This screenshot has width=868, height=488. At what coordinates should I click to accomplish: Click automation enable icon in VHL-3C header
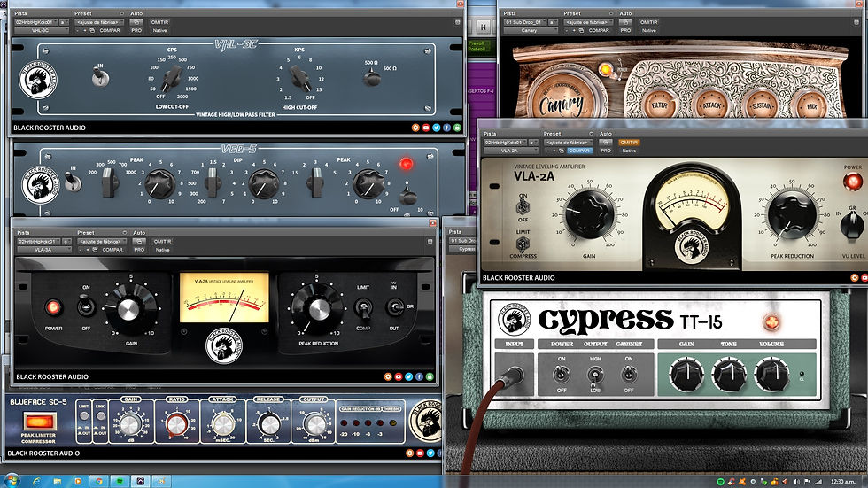click(x=136, y=22)
